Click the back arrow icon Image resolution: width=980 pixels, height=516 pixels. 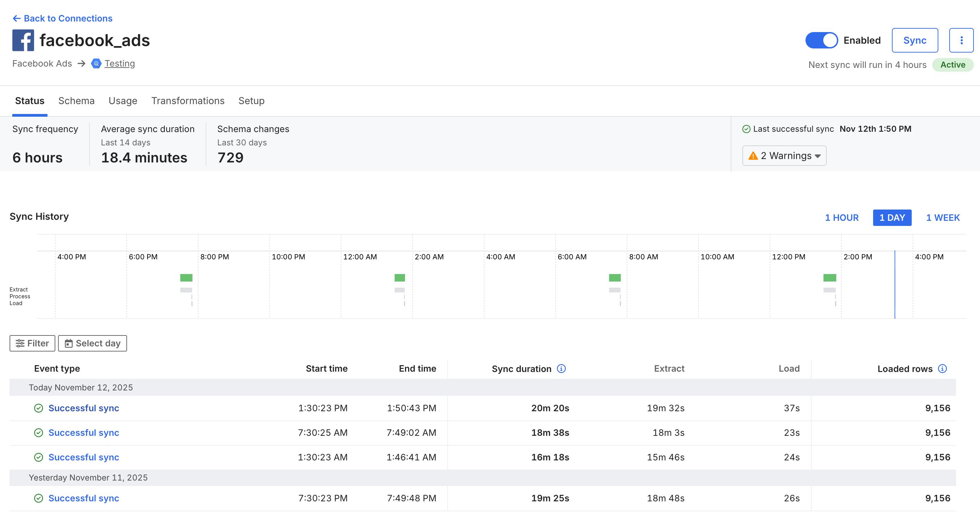pyautogui.click(x=16, y=18)
